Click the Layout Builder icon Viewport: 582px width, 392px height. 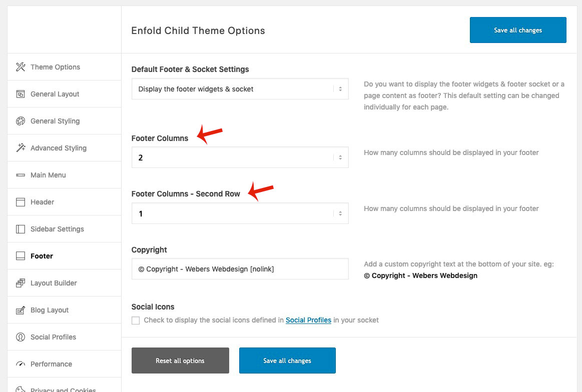[21, 283]
